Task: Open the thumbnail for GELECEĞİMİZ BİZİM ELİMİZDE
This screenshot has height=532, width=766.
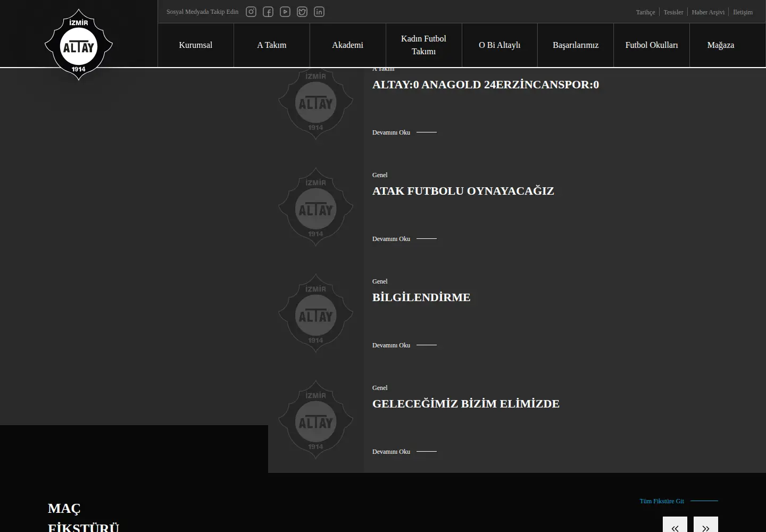Action: click(316, 420)
